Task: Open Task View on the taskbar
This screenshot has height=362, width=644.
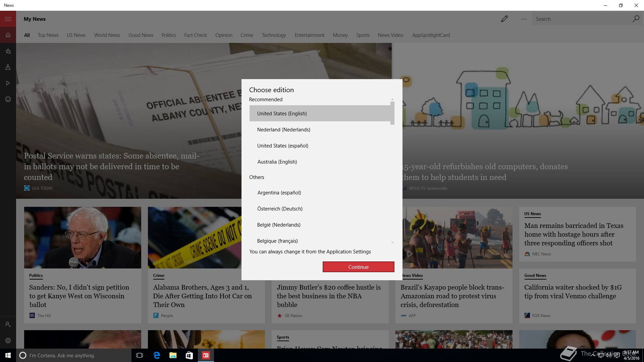Action: click(140, 355)
